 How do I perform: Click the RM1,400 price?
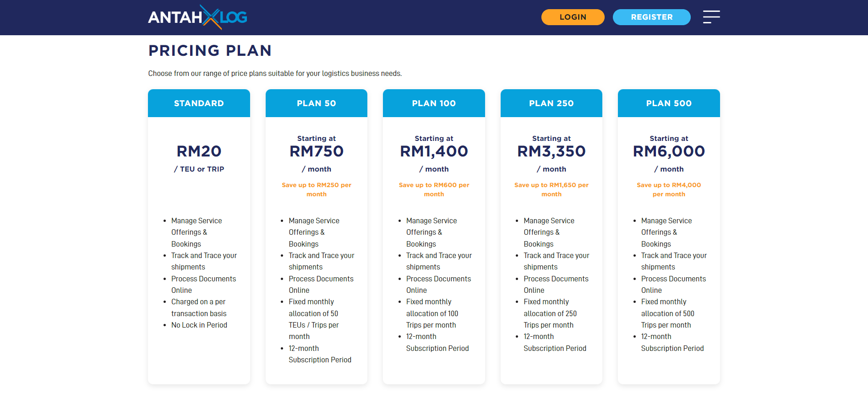click(x=434, y=151)
